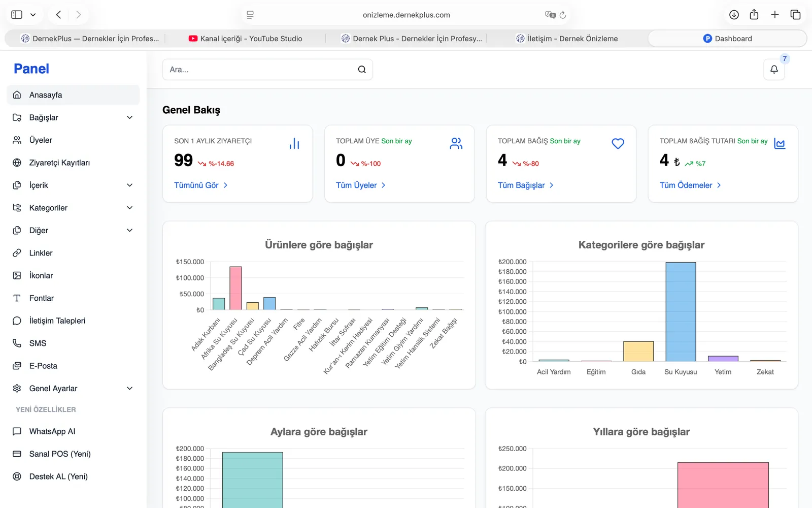Open Diğer in the sidebar
Screen dimensions: 812x508
(73, 231)
